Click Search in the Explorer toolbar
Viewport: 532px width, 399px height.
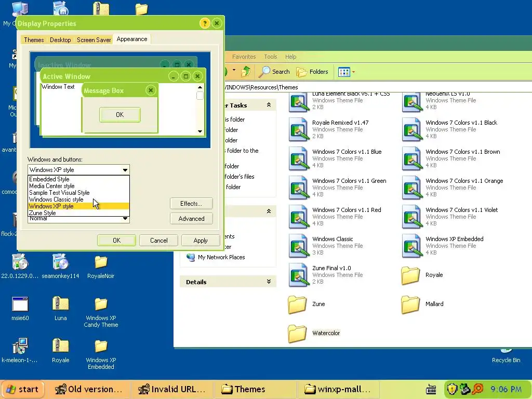274,72
